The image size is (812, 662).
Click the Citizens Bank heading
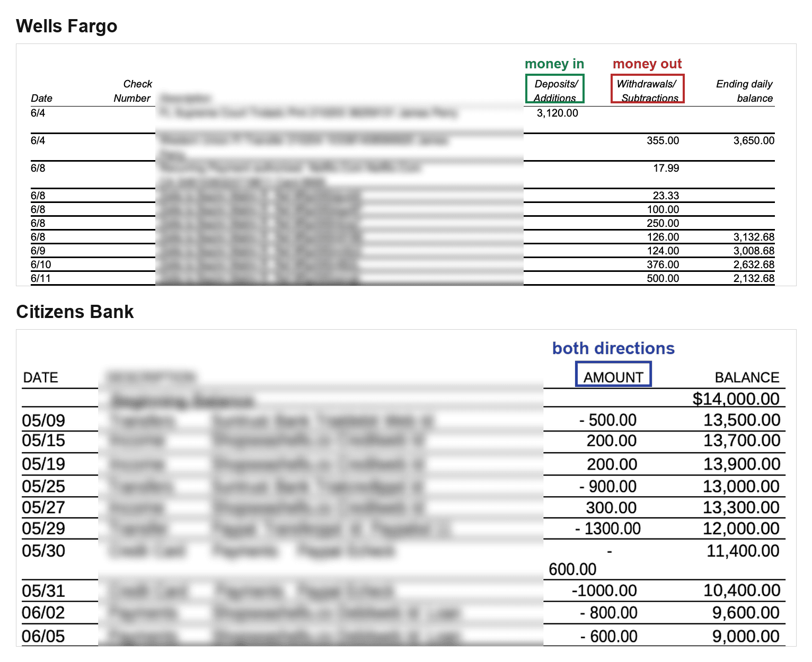(x=75, y=312)
